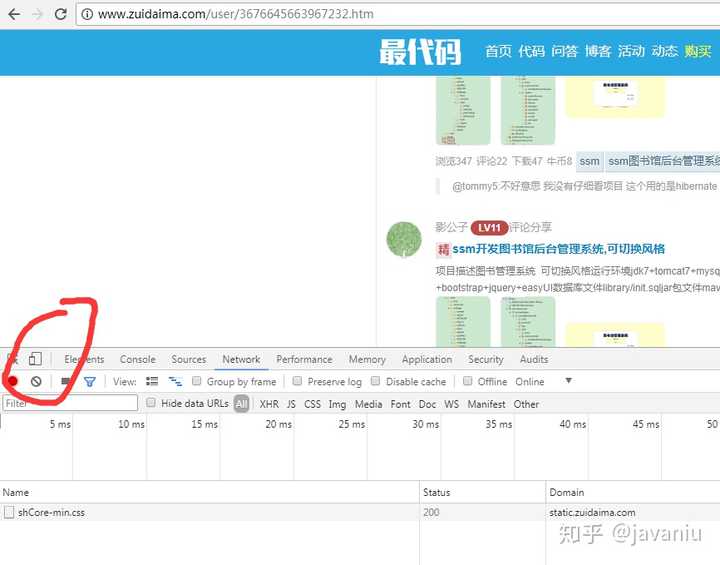Sort by the Status column header
The width and height of the screenshot is (720, 565).
(x=483, y=492)
